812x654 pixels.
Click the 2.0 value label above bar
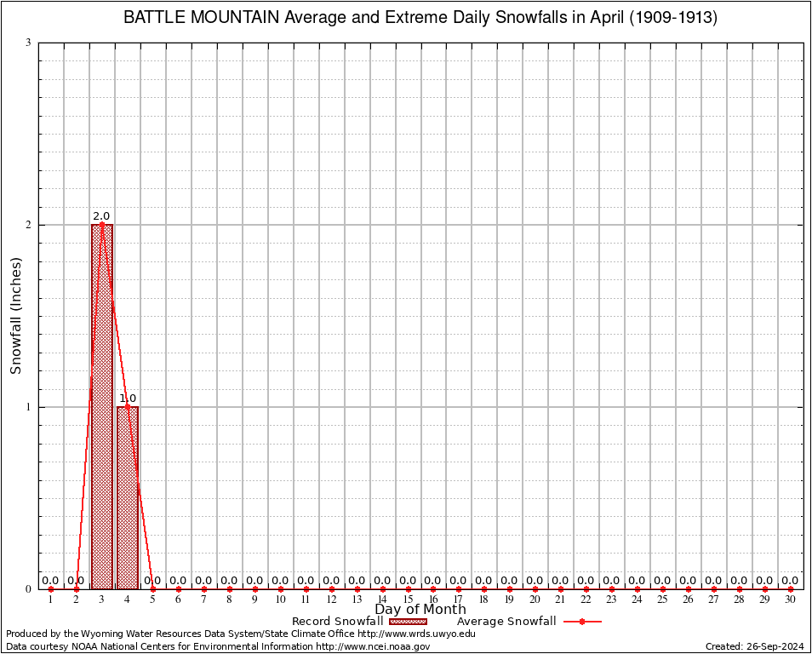101,216
